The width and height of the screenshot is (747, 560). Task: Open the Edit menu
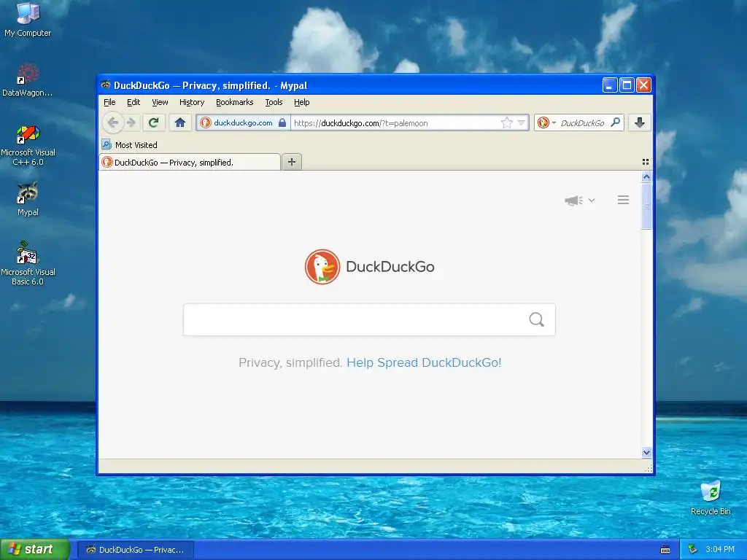click(133, 102)
